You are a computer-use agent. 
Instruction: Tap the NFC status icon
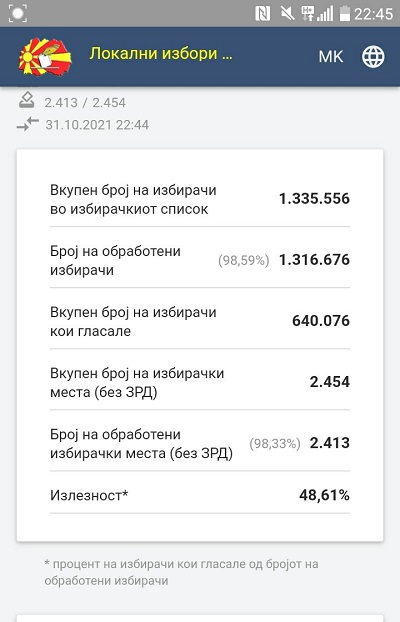262,14
